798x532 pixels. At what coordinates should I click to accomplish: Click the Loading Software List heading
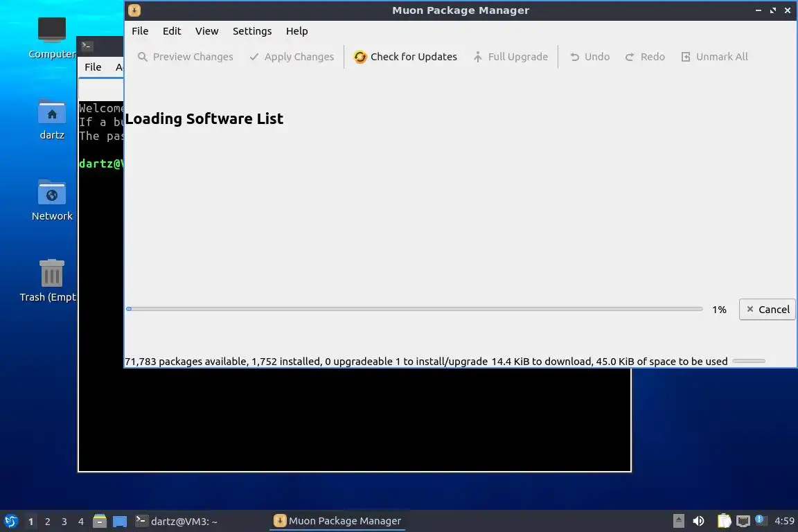[x=204, y=118]
